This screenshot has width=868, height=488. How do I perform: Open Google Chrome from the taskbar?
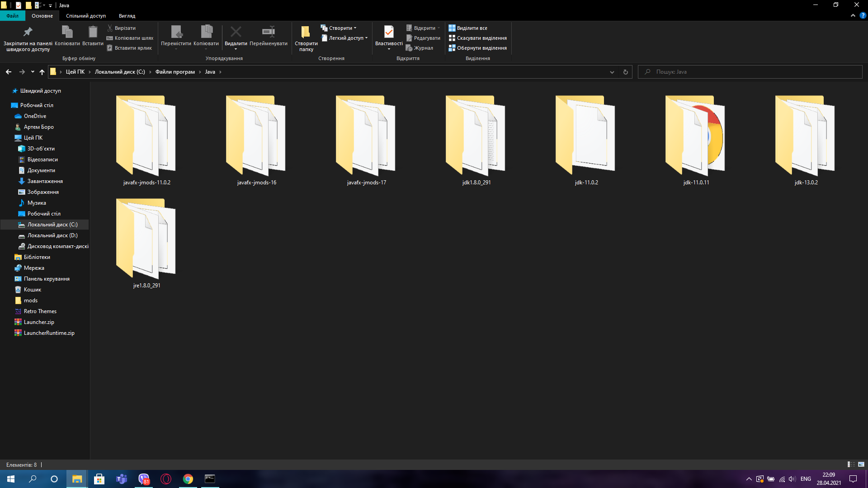click(188, 479)
